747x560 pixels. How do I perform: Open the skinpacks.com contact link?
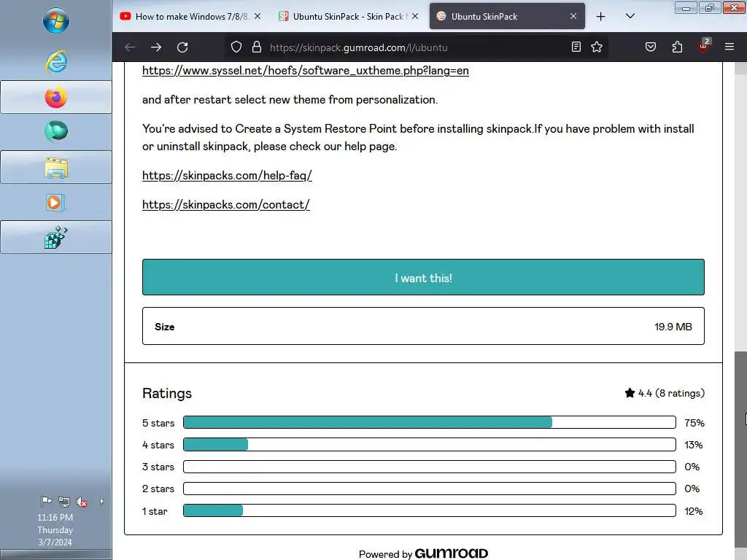pos(226,205)
